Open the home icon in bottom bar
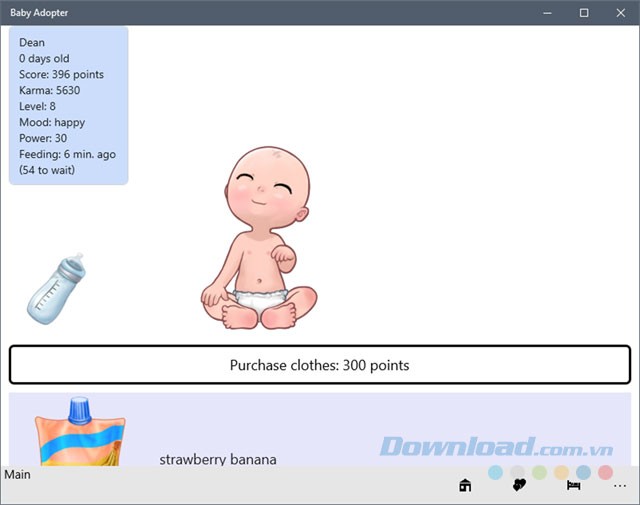This screenshot has width=640, height=505. pyautogui.click(x=465, y=485)
